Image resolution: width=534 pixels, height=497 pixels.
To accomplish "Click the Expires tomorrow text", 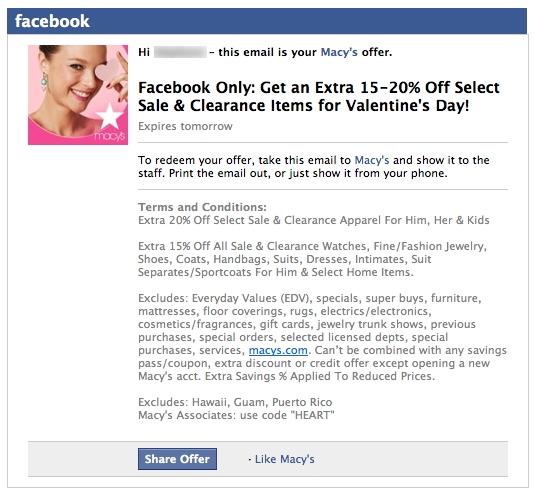I will pos(185,126).
